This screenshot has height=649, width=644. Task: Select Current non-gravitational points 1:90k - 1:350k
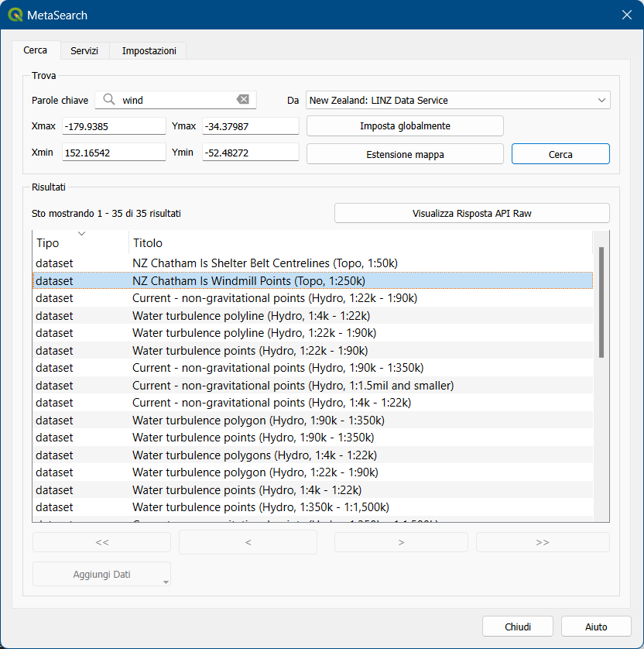(x=313, y=368)
